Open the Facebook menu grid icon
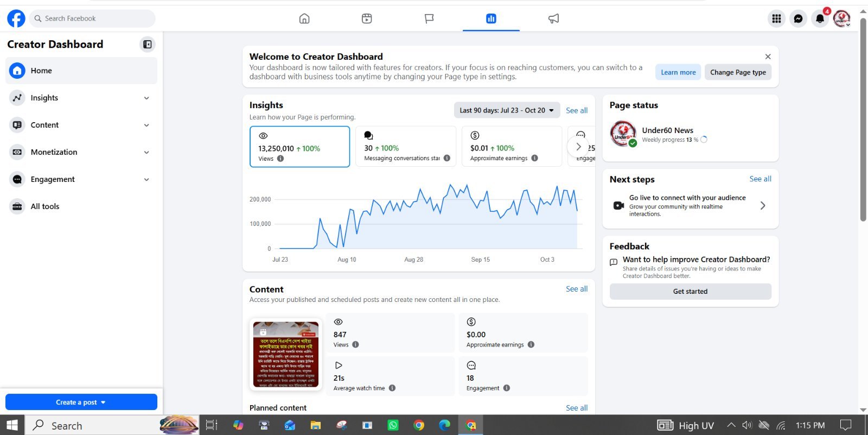 pyautogui.click(x=776, y=18)
